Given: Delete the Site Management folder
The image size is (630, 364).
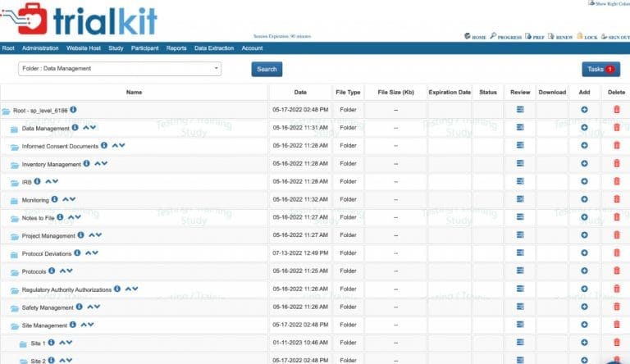Looking at the screenshot, I should click(617, 324).
